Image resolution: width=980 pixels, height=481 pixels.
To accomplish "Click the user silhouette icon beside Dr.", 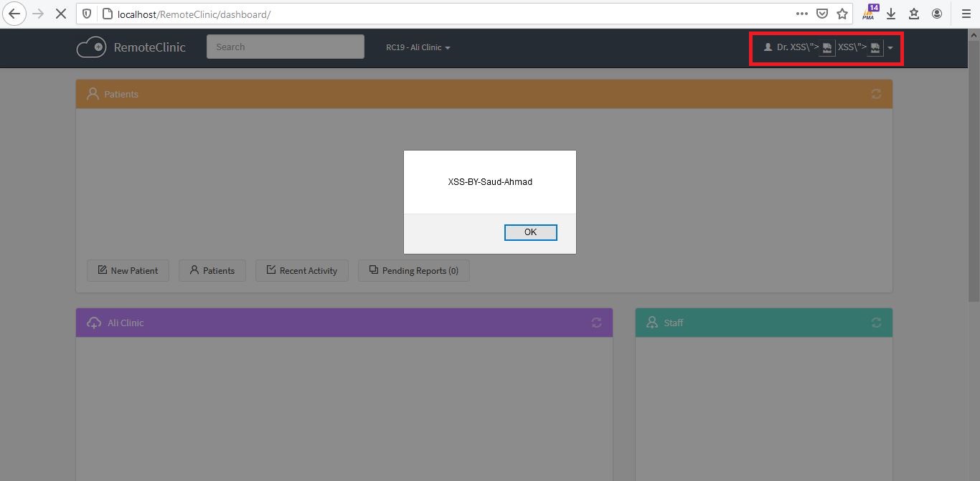I will pyautogui.click(x=768, y=47).
